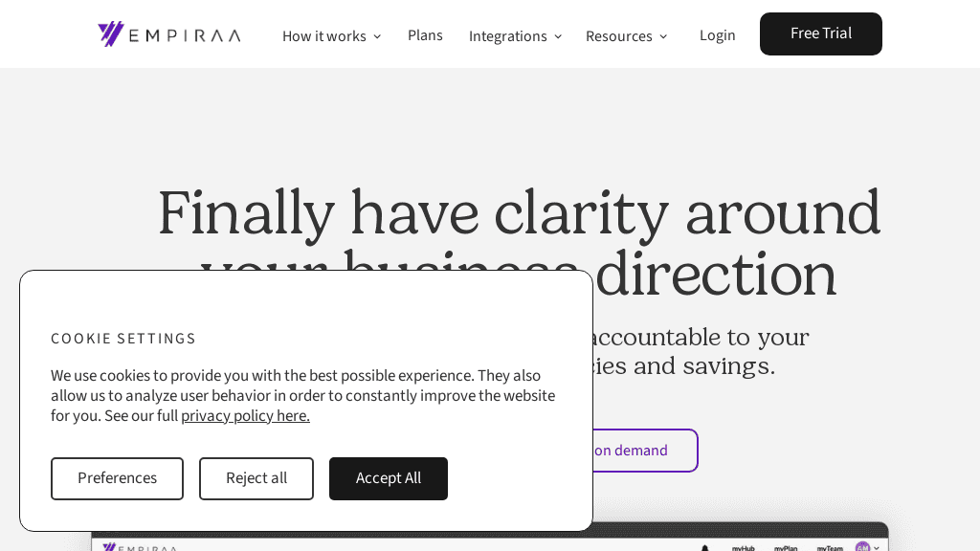980x551 pixels.
Task: Click the AM profile avatar in the dashboard preview
Action: pos(862,547)
